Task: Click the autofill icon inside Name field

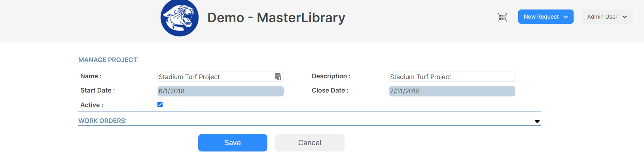Action: [x=278, y=77]
